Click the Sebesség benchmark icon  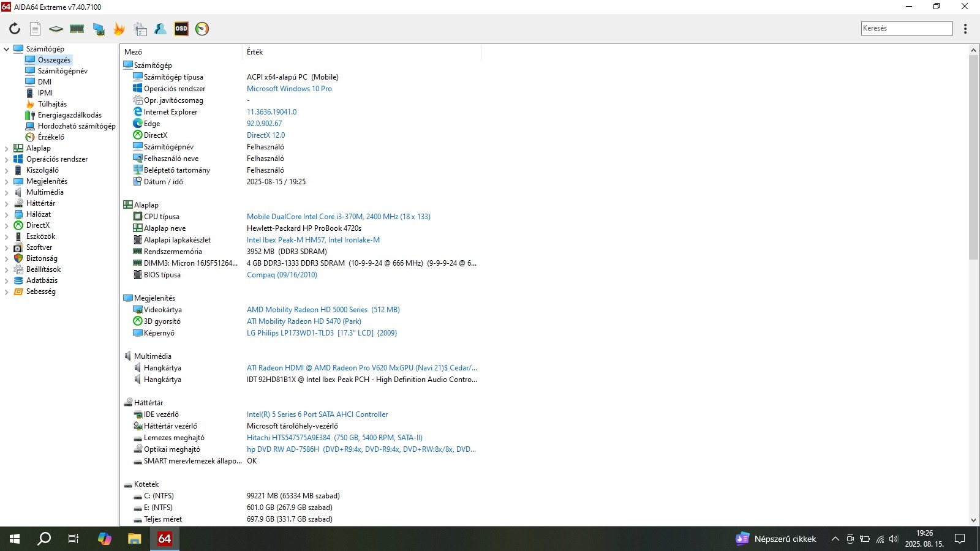(18, 291)
